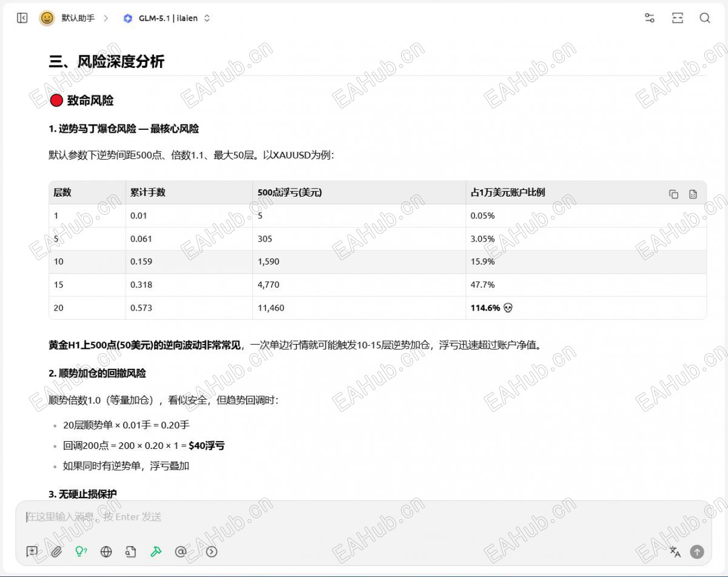Open the 默认助手 assistant name
This screenshot has width=728, height=577.
pyautogui.click(x=78, y=18)
